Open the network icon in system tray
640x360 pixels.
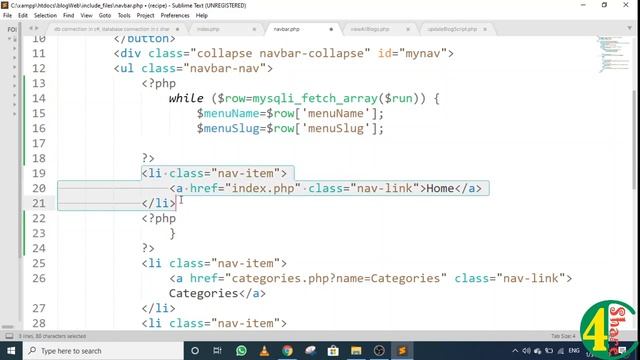[561, 351]
